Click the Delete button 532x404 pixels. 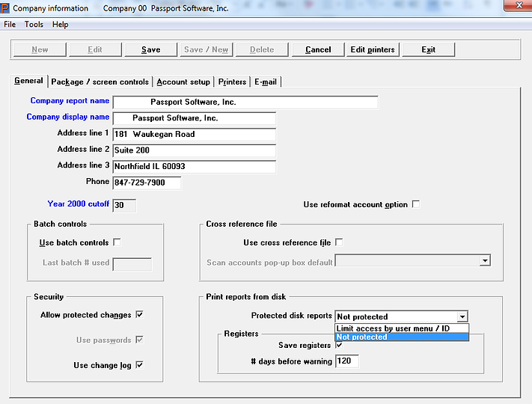coord(262,49)
